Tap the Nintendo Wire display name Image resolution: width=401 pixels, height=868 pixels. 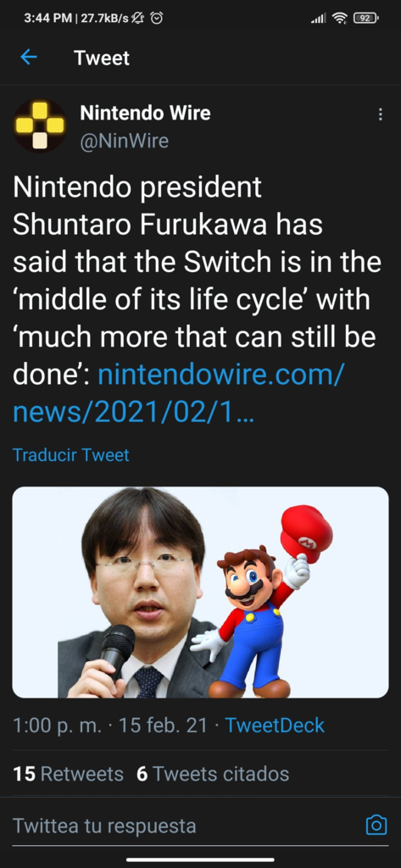145,113
